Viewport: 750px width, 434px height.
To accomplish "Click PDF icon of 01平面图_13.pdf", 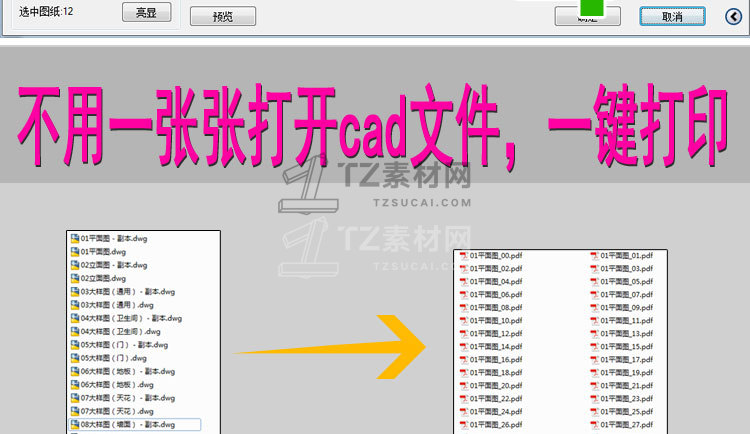I will pos(594,334).
